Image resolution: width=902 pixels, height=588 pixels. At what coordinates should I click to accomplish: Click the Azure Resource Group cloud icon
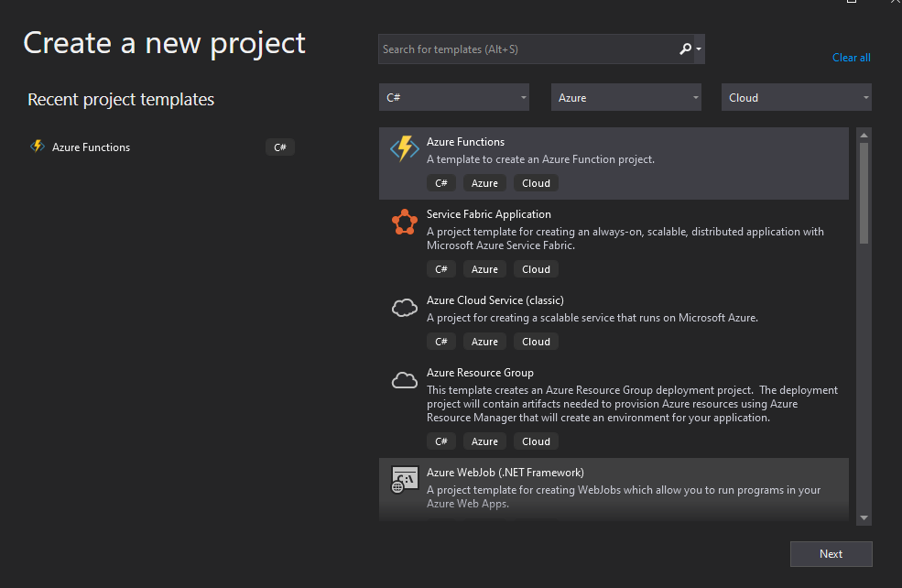click(405, 380)
